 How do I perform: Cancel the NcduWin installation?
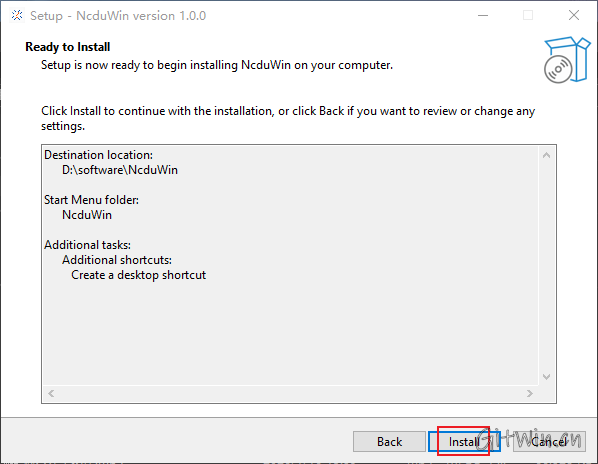549,442
